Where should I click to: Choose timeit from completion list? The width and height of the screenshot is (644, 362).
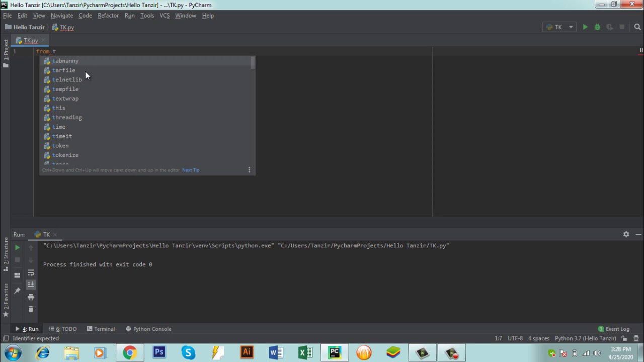[x=147, y=136]
